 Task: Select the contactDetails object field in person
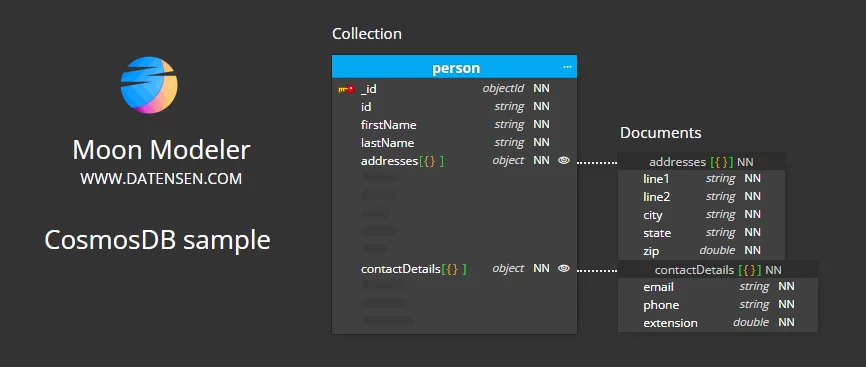[454, 269]
